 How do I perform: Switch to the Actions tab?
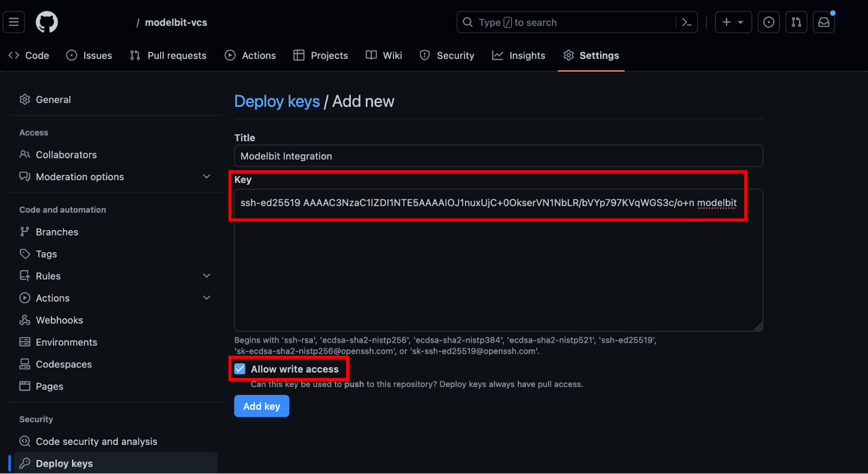point(250,55)
